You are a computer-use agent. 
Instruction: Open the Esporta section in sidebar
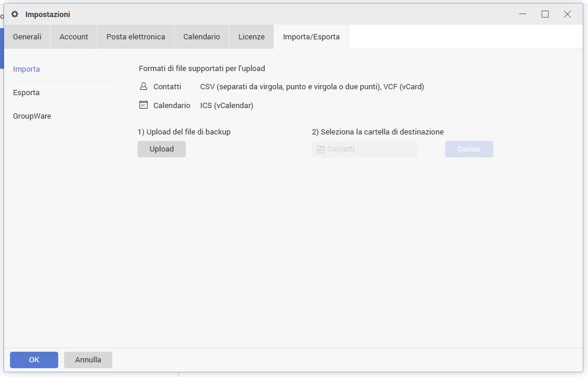tap(26, 92)
